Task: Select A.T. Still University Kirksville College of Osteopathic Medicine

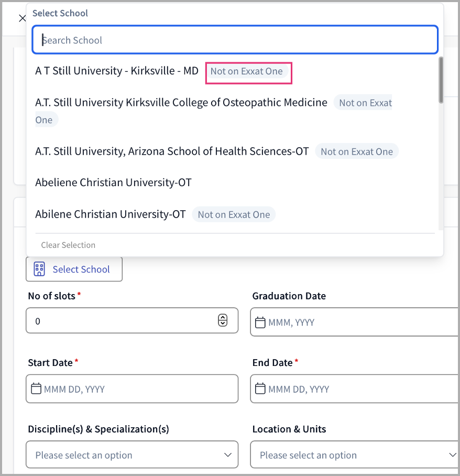Action: tap(181, 103)
